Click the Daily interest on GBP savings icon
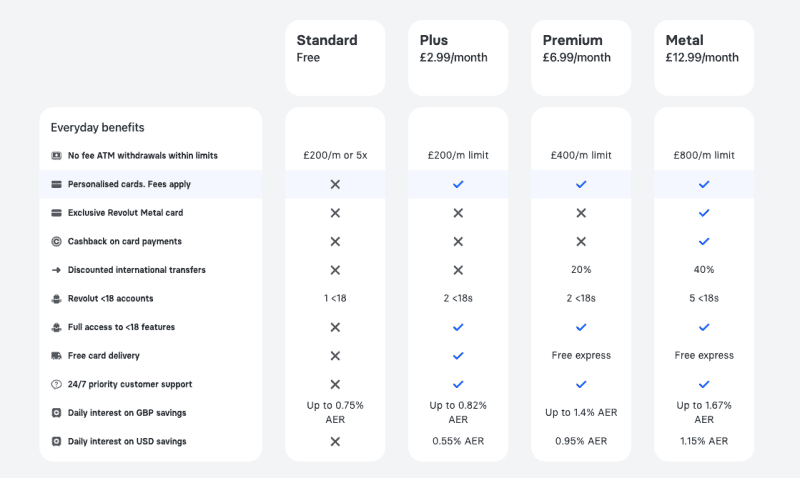This screenshot has width=800, height=478. (x=57, y=413)
